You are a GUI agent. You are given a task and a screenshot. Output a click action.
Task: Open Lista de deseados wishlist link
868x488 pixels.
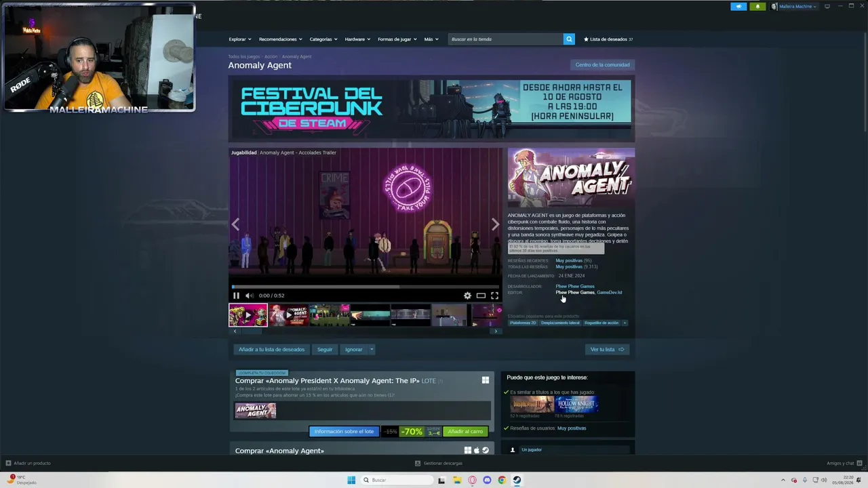[x=608, y=39]
